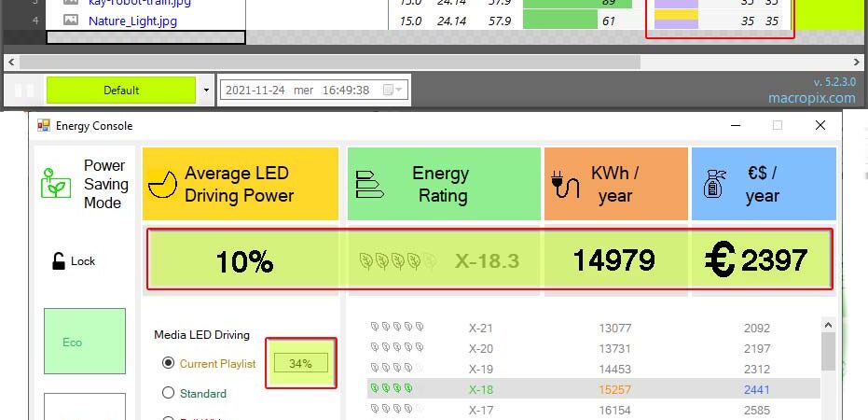Viewport: 868px width, 420px height.
Task: Click the Energy Rating bars icon
Action: (x=369, y=184)
